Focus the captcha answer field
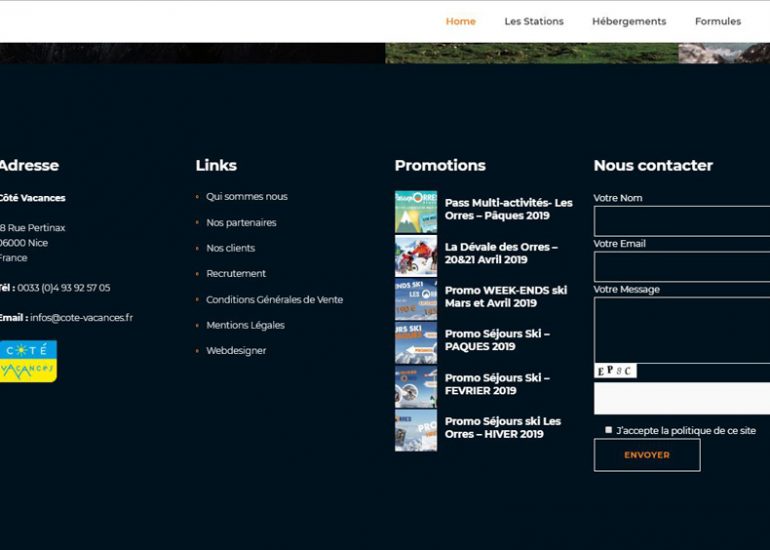770x550 pixels. coord(682,398)
